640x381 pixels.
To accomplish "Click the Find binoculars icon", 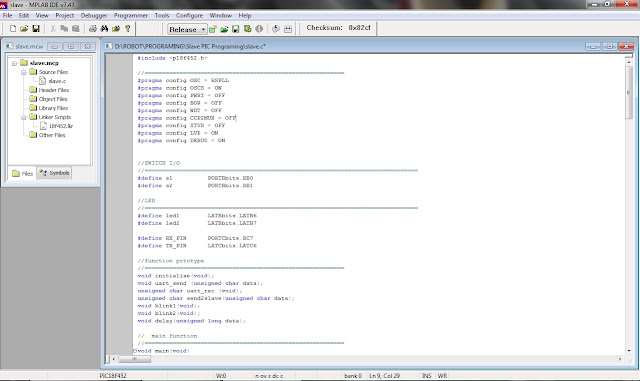I will [x=104, y=29].
